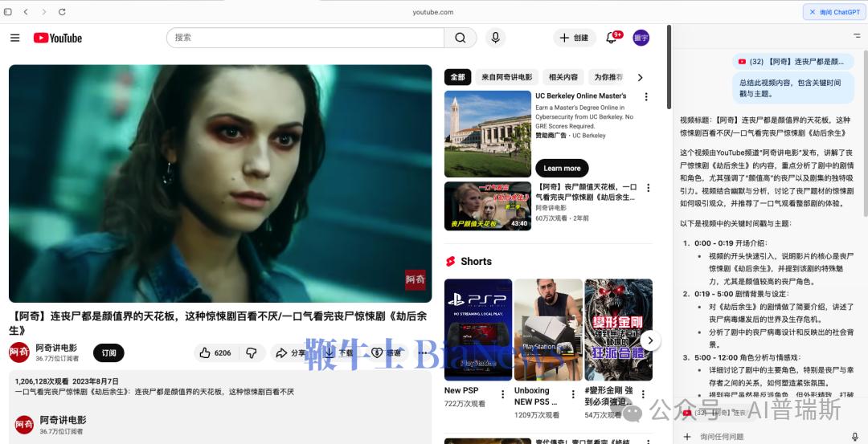Like the video with 6206 thumbs-up
868x444 pixels.
(x=216, y=352)
